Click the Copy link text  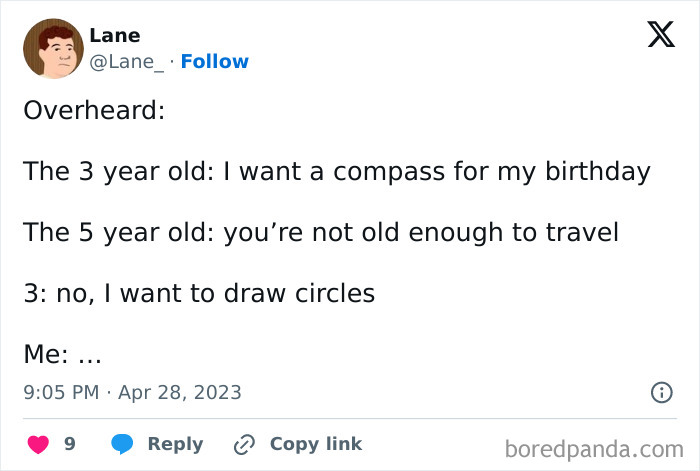pos(316,444)
